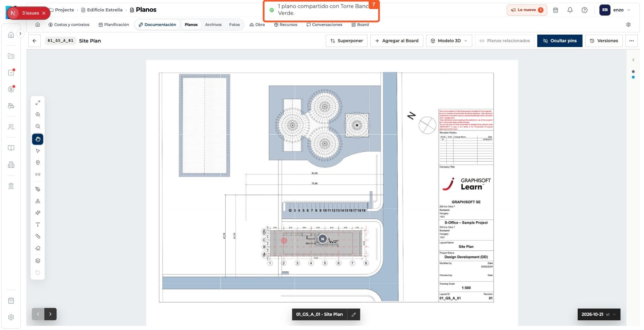The width and height of the screenshot is (644, 330).
Task: Zoom in on the site plan
Action: pyautogui.click(x=38, y=114)
